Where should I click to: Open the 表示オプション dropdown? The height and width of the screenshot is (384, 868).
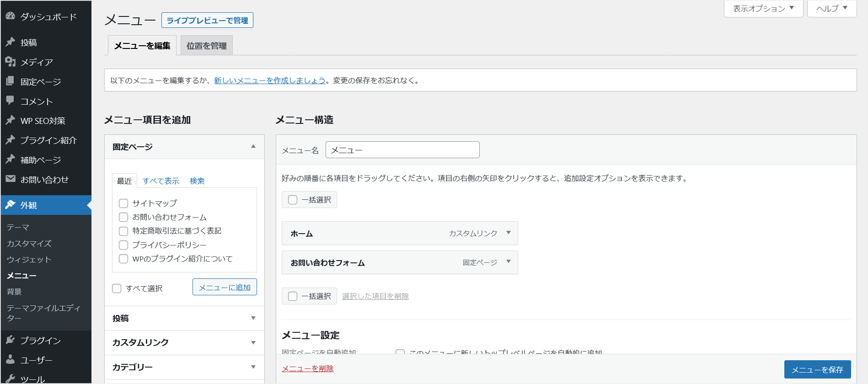pos(763,8)
